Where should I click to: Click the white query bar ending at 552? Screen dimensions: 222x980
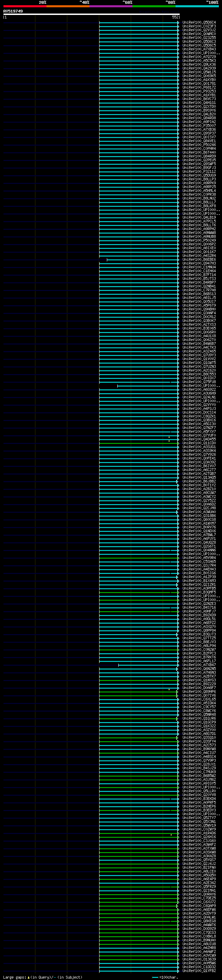pos(92,15)
